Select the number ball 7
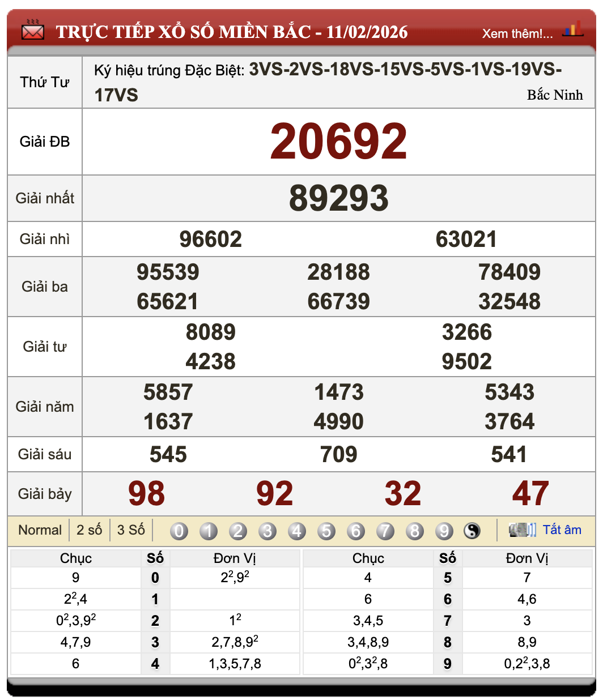Screen dimensions: 603x700 click(386, 531)
